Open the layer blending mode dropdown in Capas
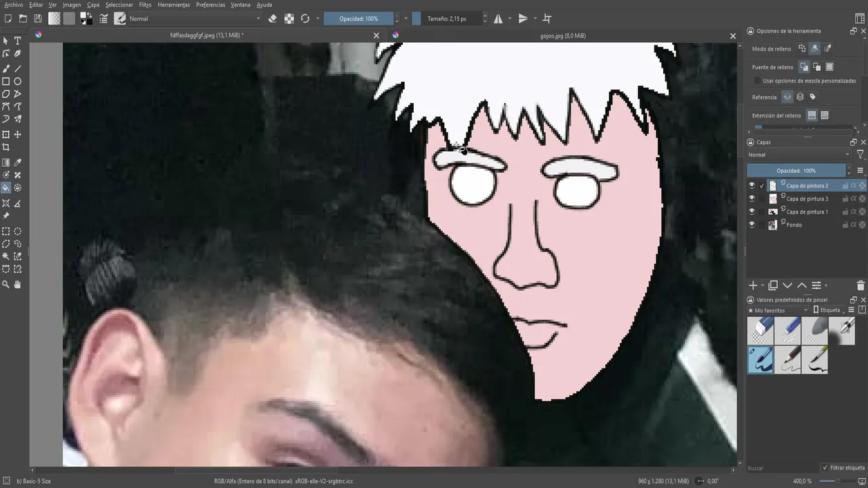This screenshot has height=488, width=868. 800,155
